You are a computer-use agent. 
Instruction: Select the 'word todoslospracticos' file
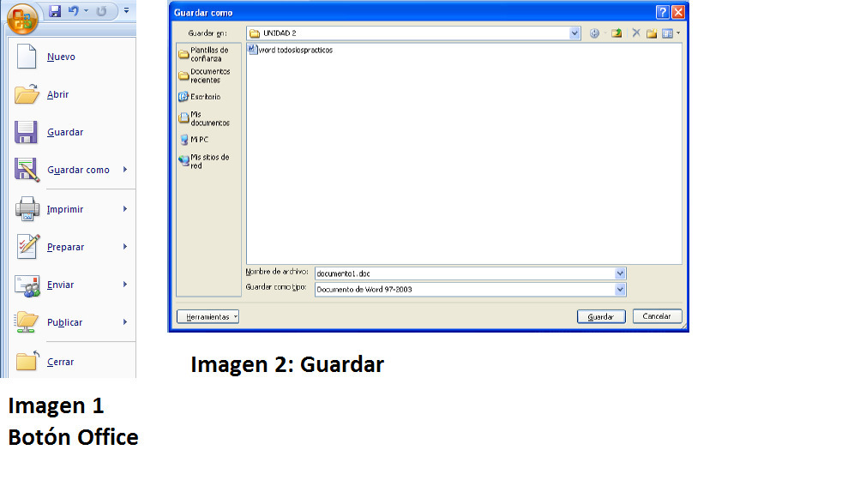(295, 50)
